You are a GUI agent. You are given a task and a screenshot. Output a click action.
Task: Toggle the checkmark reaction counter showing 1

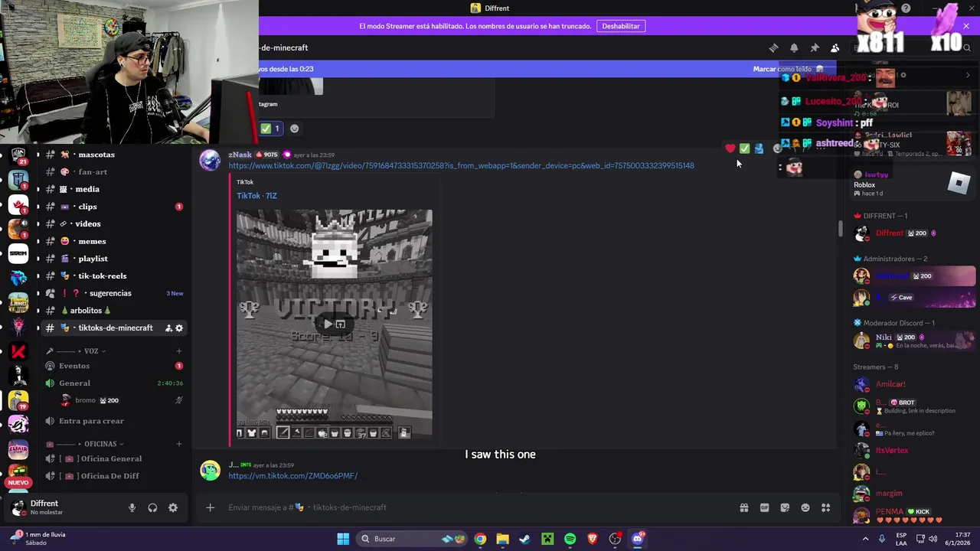tap(271, 129)
